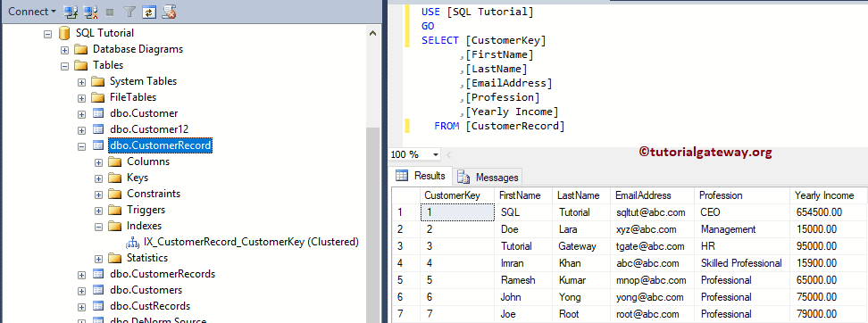Screen dimensions: 868x323
Task: Expand the Triggers folder
Action: click(99, 211)
